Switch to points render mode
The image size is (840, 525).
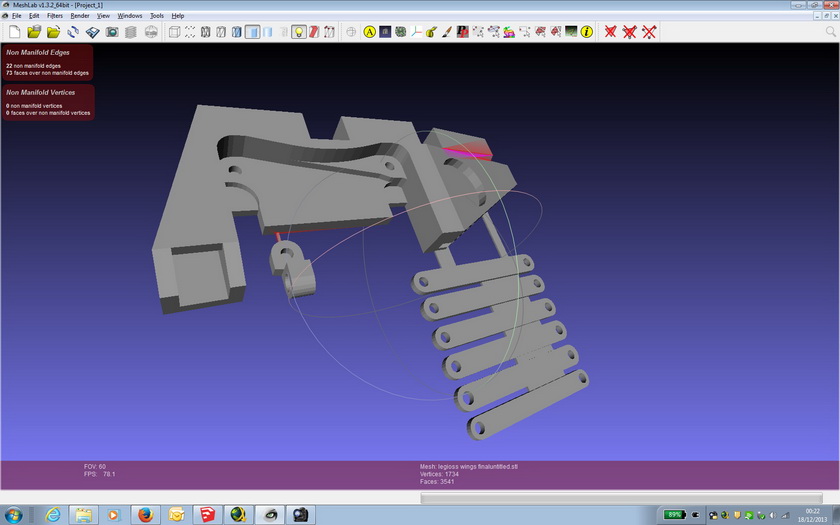click(190, 32)
